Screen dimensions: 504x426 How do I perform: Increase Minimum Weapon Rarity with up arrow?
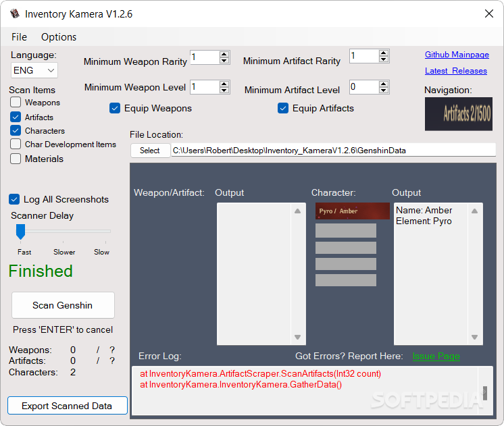[x=224, y=54]
